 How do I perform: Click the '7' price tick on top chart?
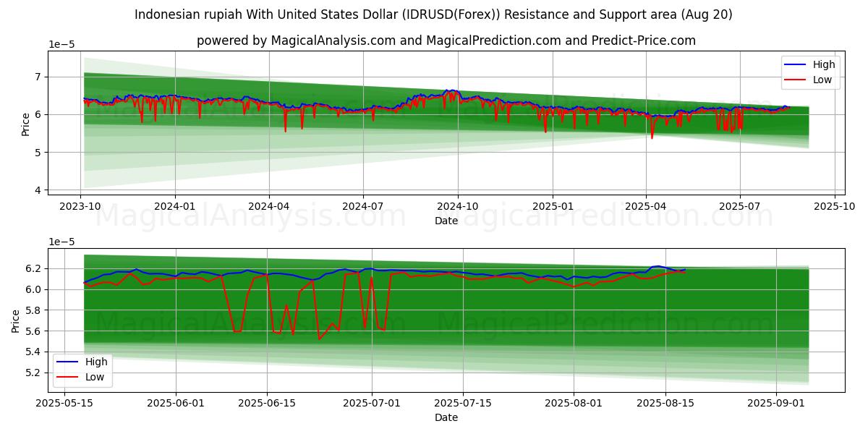pos(38,77)
